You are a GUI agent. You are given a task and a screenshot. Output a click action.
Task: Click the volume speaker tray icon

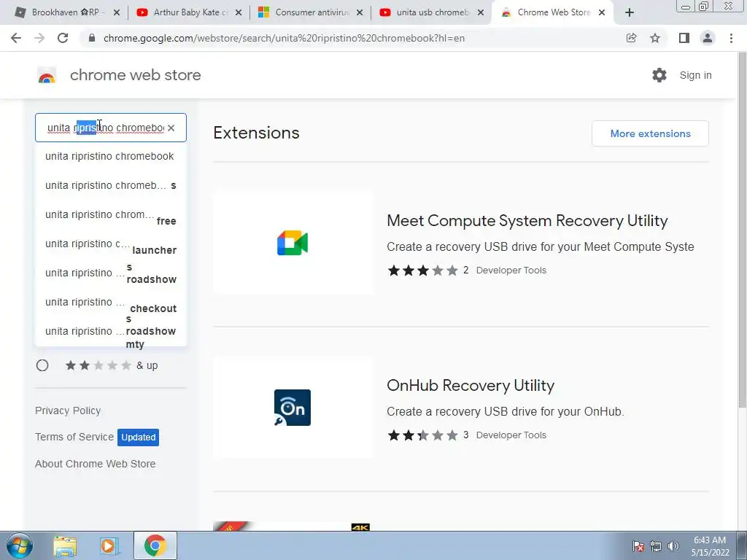pyautogui.click(x=673, y=546)
